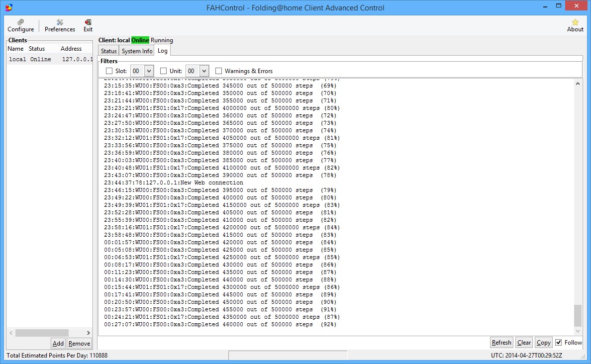This screenshot has height=364, width=591.
Task: Click log line 00:06:53 4250000 steps (85%)
Action: [x=222, y=258]
